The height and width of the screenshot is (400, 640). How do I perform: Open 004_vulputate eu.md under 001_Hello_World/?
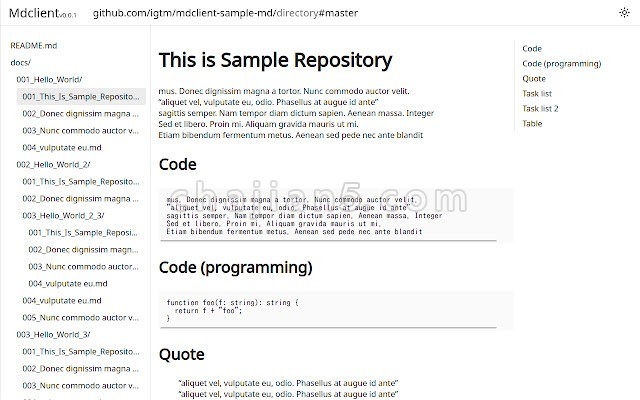[62, 147]
